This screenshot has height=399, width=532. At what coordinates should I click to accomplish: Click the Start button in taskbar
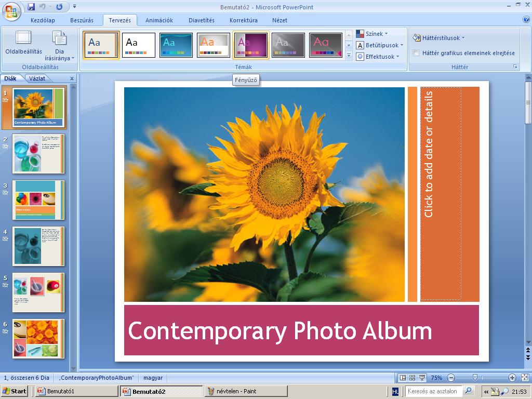(x=15, y=391)
